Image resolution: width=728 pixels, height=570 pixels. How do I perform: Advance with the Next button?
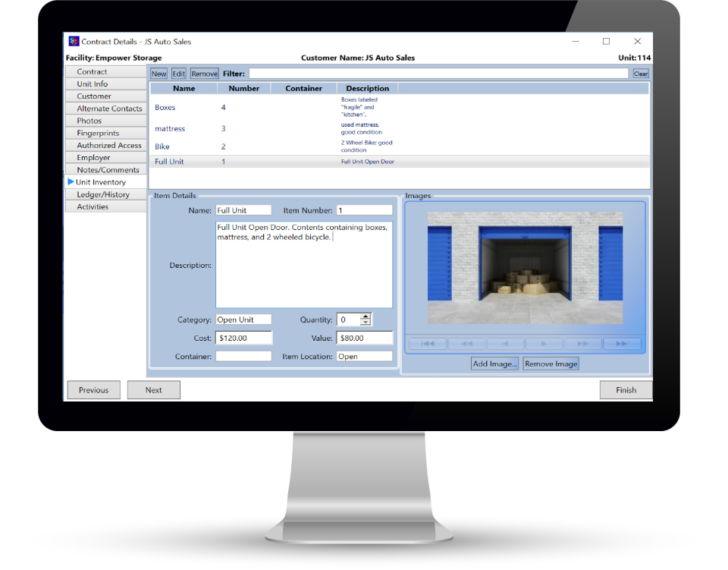(x=154, y=390)
